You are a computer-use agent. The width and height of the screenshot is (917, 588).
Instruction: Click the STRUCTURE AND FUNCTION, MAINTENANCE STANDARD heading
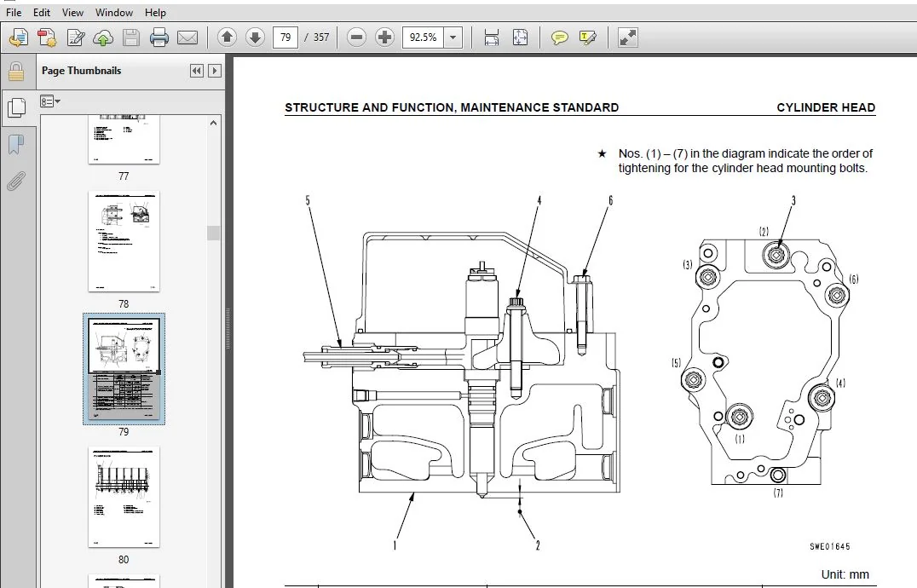click(x=452, y=107)
